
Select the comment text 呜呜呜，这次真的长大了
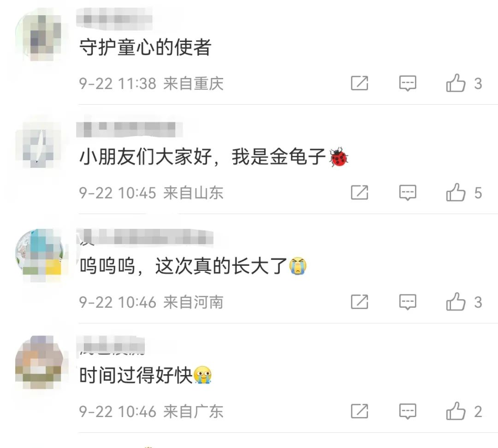pos(193,266)
